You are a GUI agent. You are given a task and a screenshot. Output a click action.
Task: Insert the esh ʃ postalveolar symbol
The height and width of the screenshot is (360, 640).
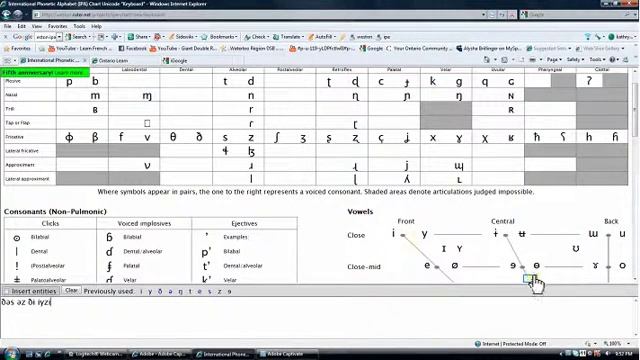click(277, 138)
